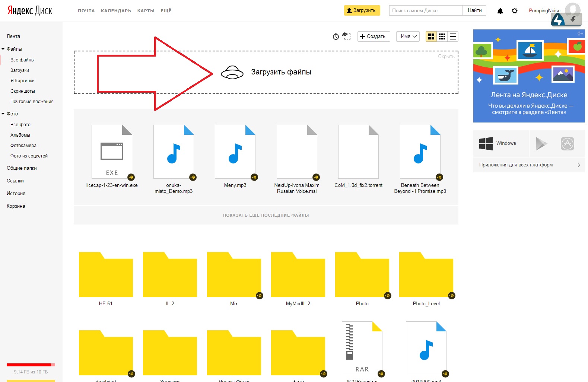This screenshot has width=588, height=382.
Task: Open Ссылки in sidebar
Action: click(15, 181)
